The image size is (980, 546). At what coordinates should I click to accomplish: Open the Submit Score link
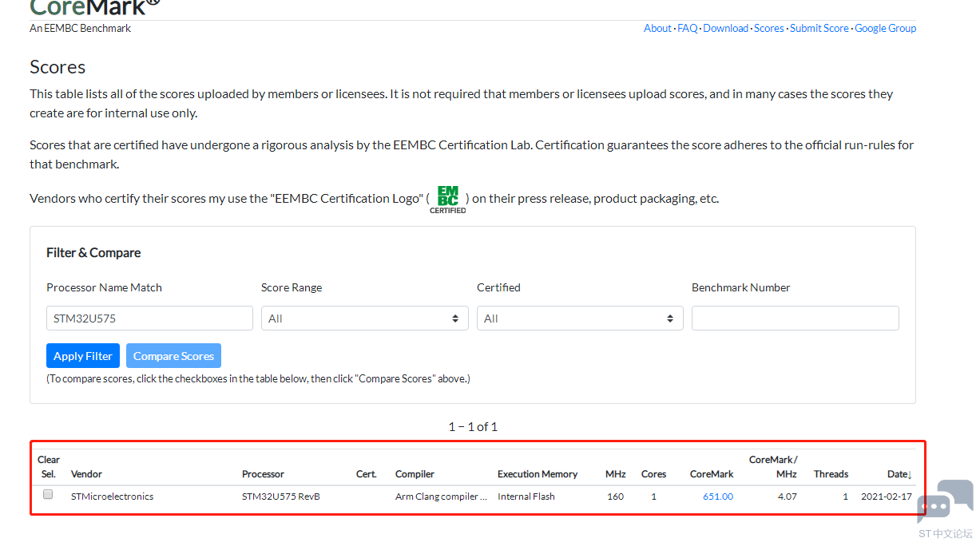coord(819,28)
